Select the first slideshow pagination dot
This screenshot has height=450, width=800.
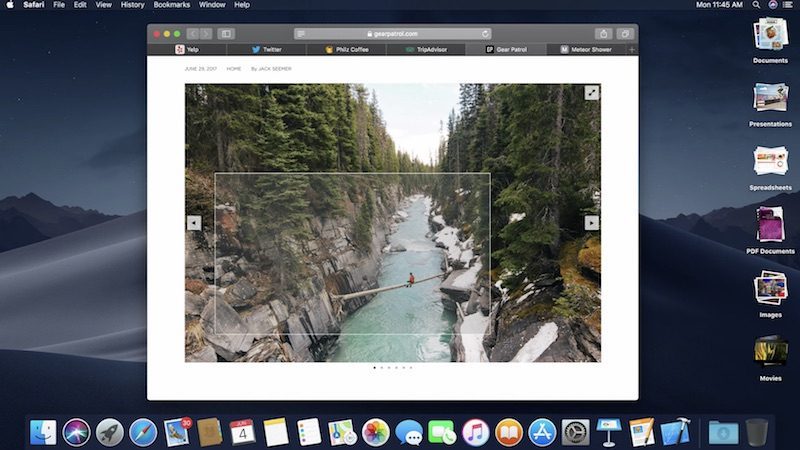(x=374, y=368)
